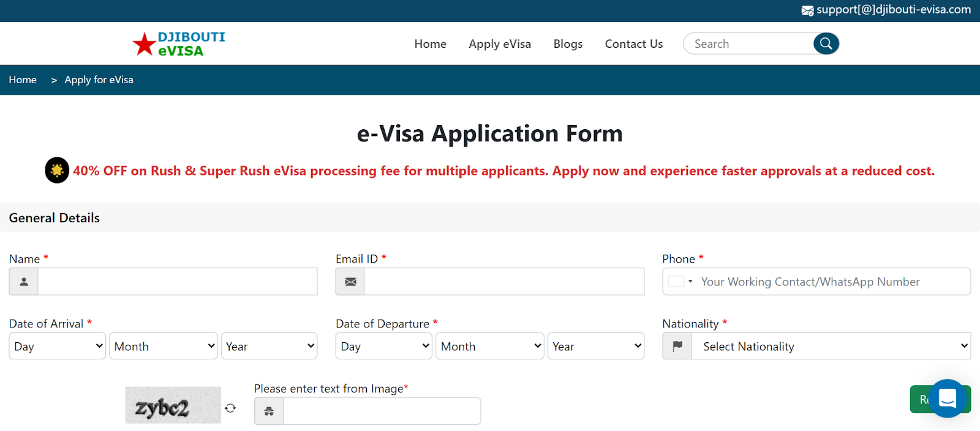Open the Contact Us page
Image resolution: width=980 pixels, height=431 pixels.
[633, 44]
